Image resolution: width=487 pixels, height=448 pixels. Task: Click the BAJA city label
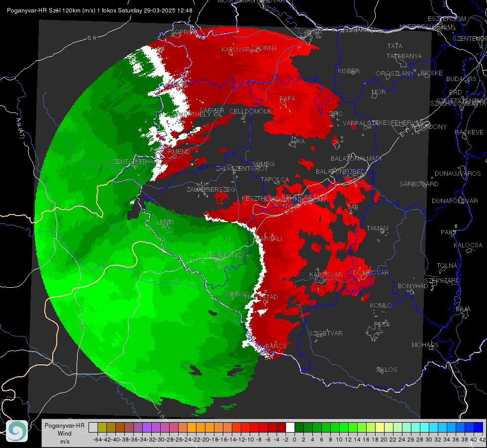click(463, 309)
